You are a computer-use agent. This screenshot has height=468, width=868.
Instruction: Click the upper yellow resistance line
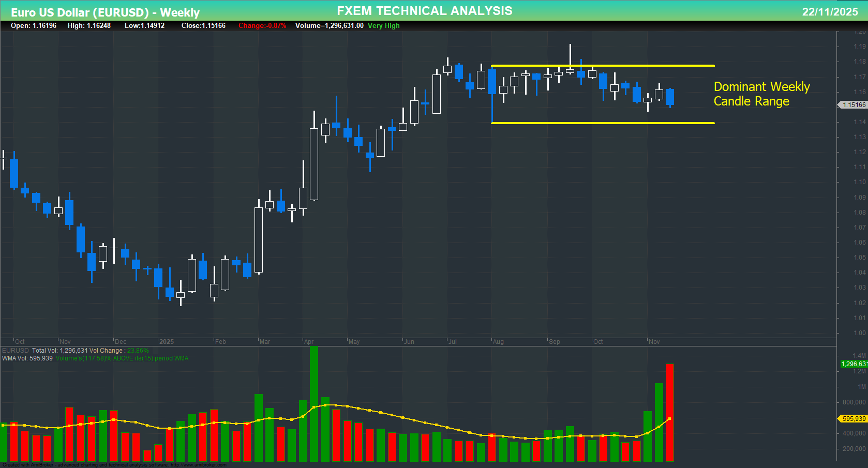pyautogui.click(x=600, y=65)
